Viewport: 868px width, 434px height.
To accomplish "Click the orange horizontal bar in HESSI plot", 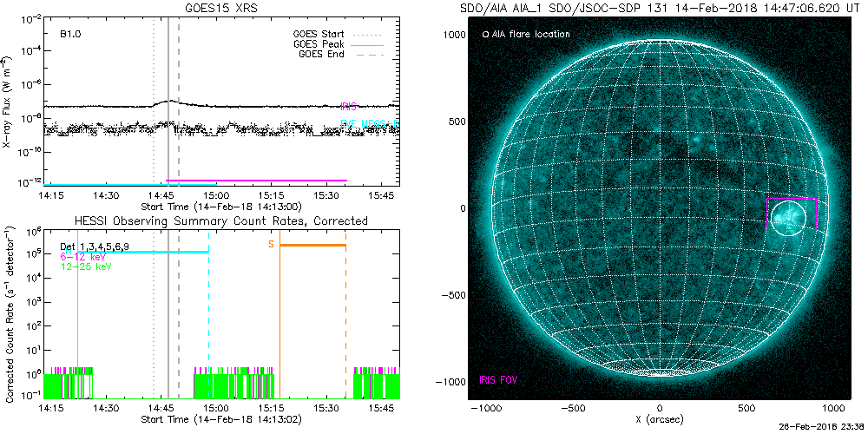I will pyautogui.click(x=312, y=245).
